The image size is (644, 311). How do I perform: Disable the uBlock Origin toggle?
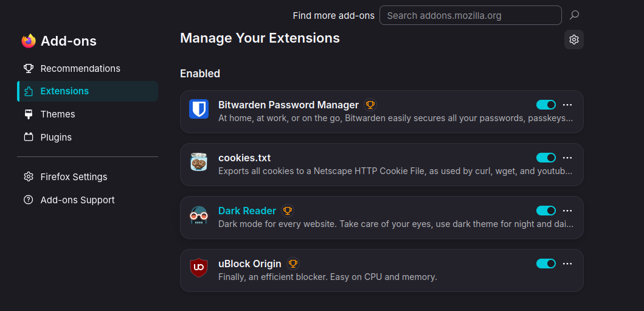546,264
